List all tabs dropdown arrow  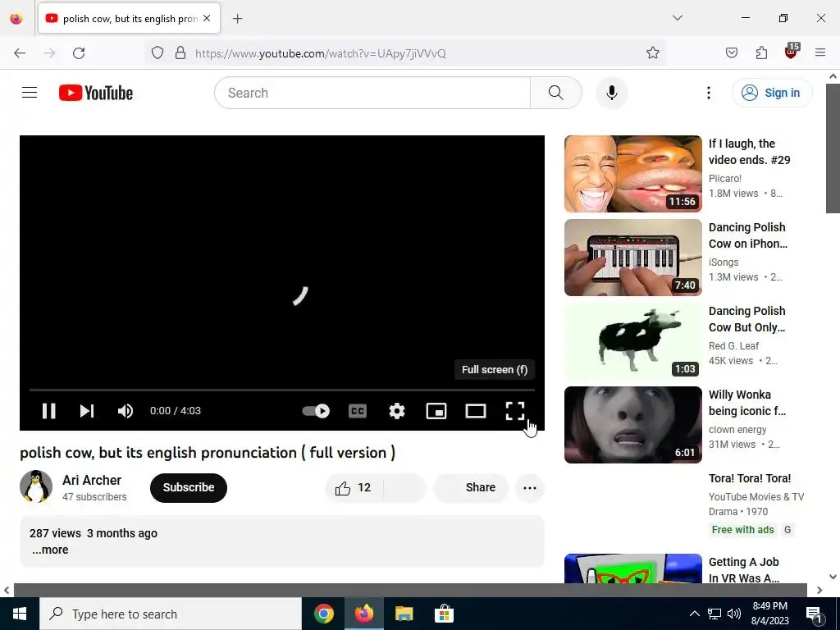click(x=677, y=18)
